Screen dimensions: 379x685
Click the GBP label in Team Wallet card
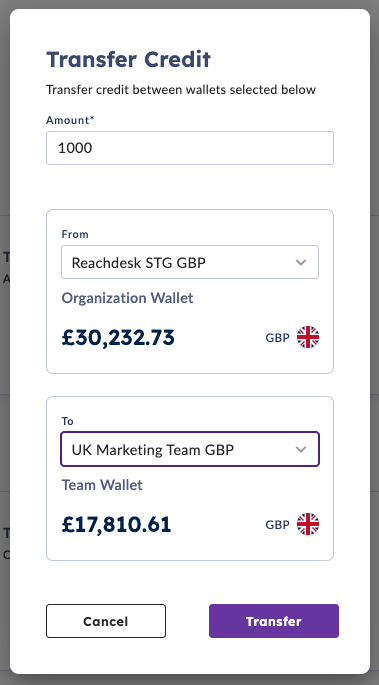pyautogui.click(x=277, y=525)
